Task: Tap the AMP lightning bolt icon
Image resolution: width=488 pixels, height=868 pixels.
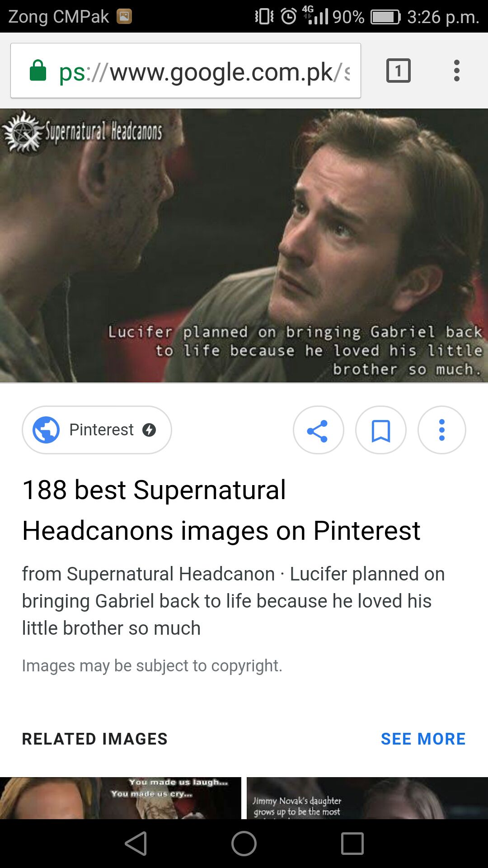Action: pos(149,429)
